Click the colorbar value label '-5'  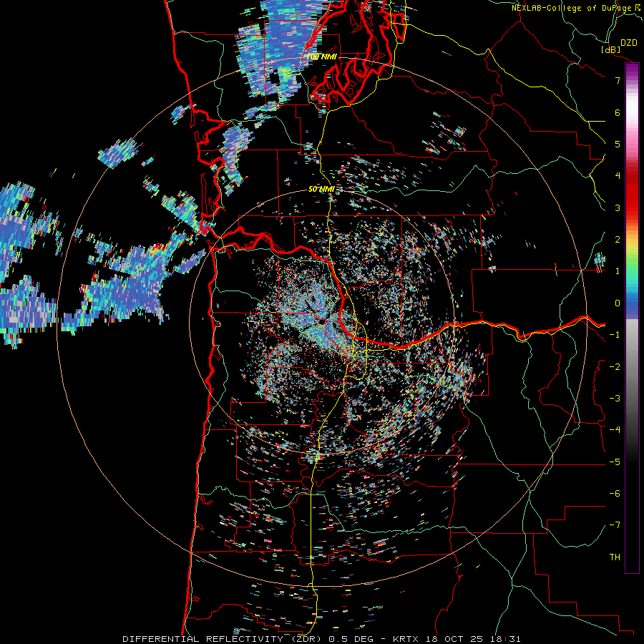[x=615, y=462]
